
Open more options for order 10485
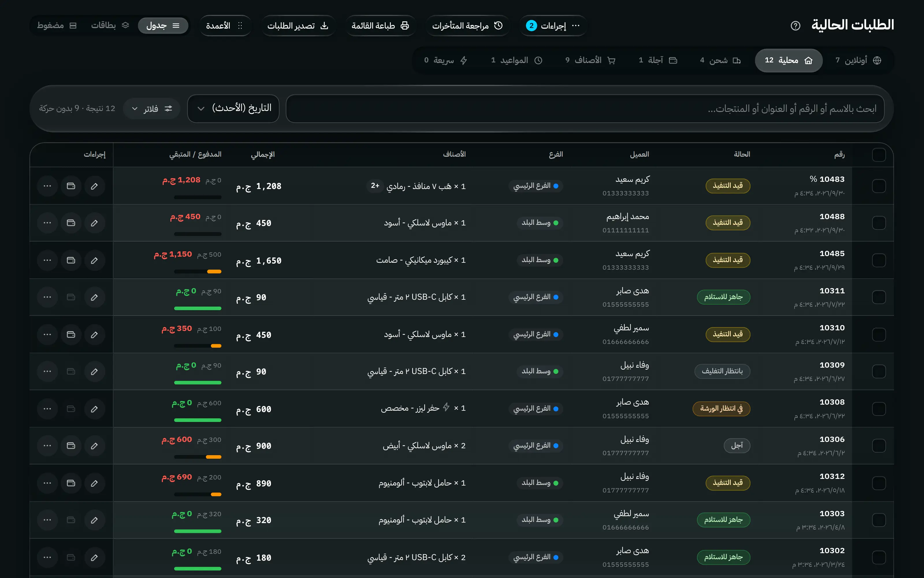pyautogui.click(x=47, y=260)
